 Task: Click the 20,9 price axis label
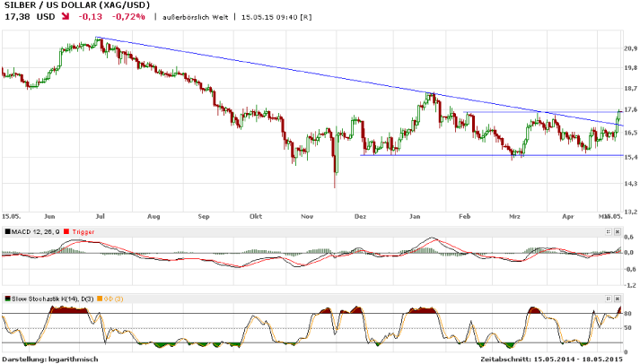[630, 48]
